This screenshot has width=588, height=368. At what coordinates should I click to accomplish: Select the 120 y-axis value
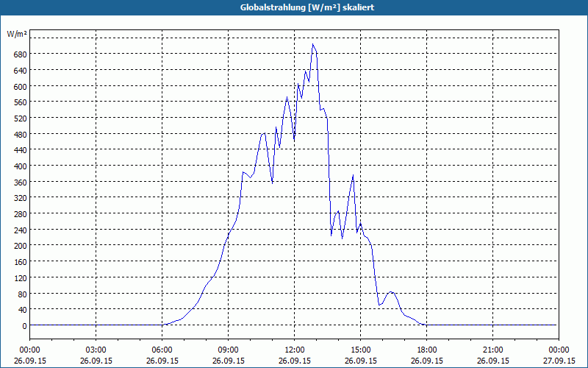20,278
